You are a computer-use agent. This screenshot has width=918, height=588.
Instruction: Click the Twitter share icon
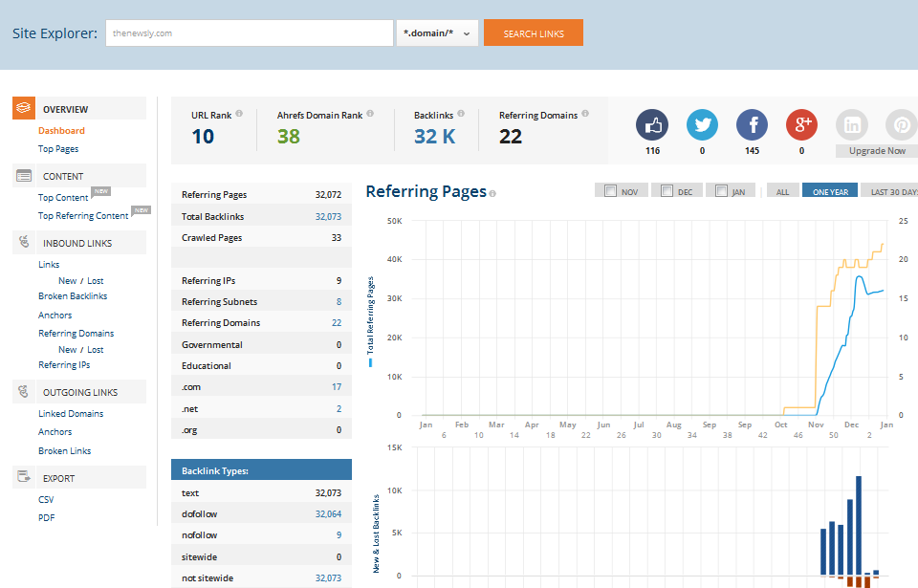pos(702,124)
